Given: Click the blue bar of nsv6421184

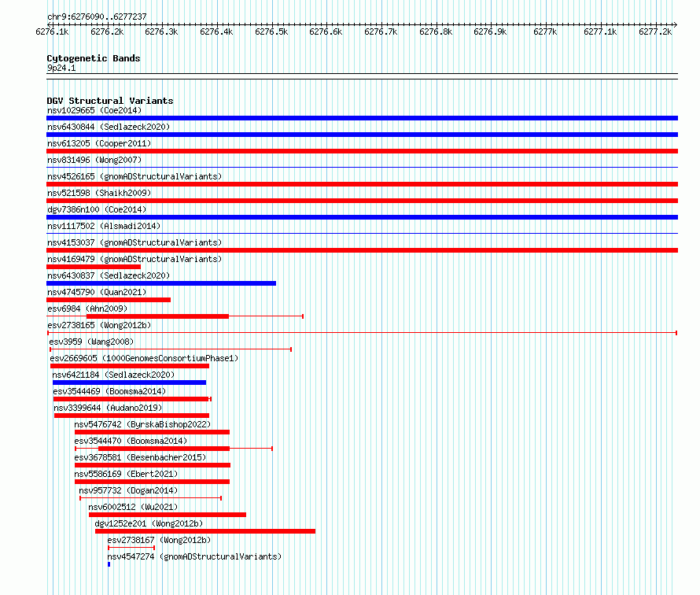Looking at the screenshot, I should point(130,382).
